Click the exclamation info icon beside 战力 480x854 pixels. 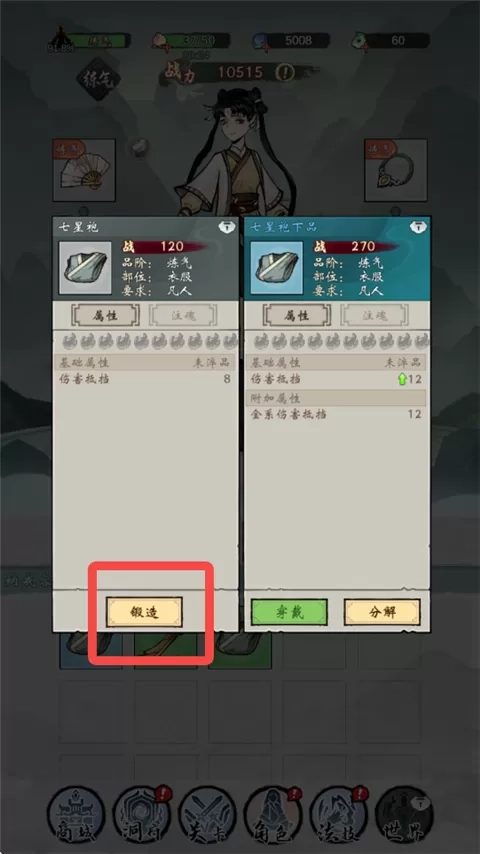click(284, 72)
